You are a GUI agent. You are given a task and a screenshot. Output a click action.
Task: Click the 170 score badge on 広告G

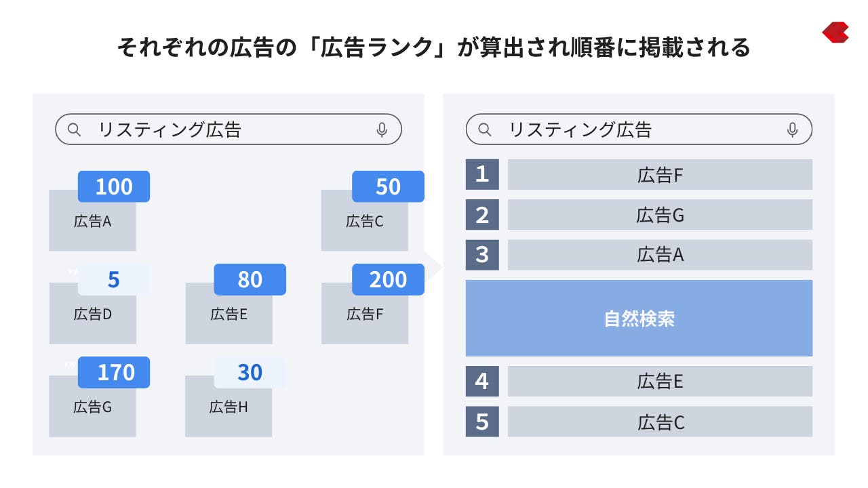coord(114,372)
